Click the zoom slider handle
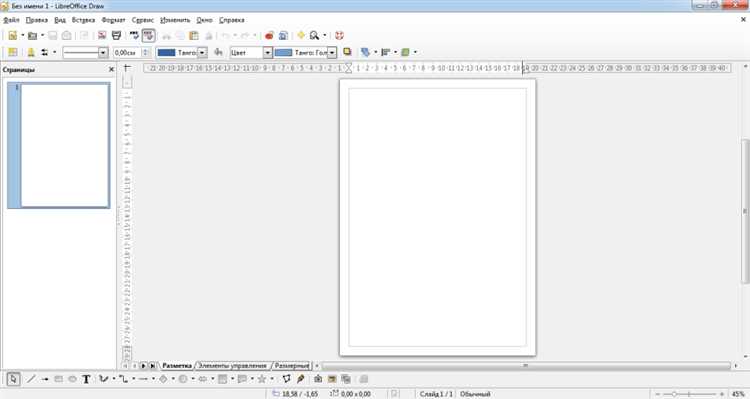 (674, 394)
